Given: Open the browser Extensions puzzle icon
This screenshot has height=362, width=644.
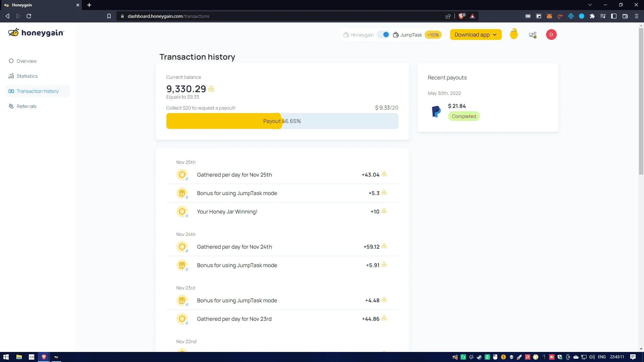Looking at the screenshot, I should [592, 16].
